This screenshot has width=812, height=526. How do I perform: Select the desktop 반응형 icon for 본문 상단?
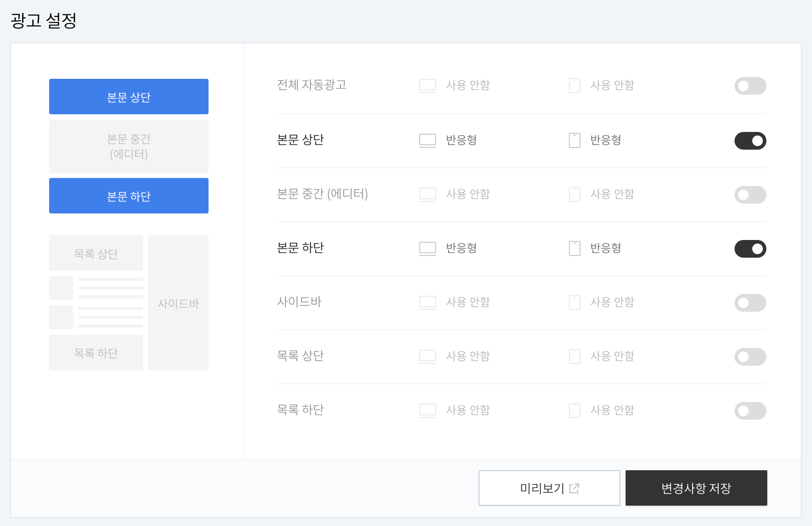pos(427,140)
